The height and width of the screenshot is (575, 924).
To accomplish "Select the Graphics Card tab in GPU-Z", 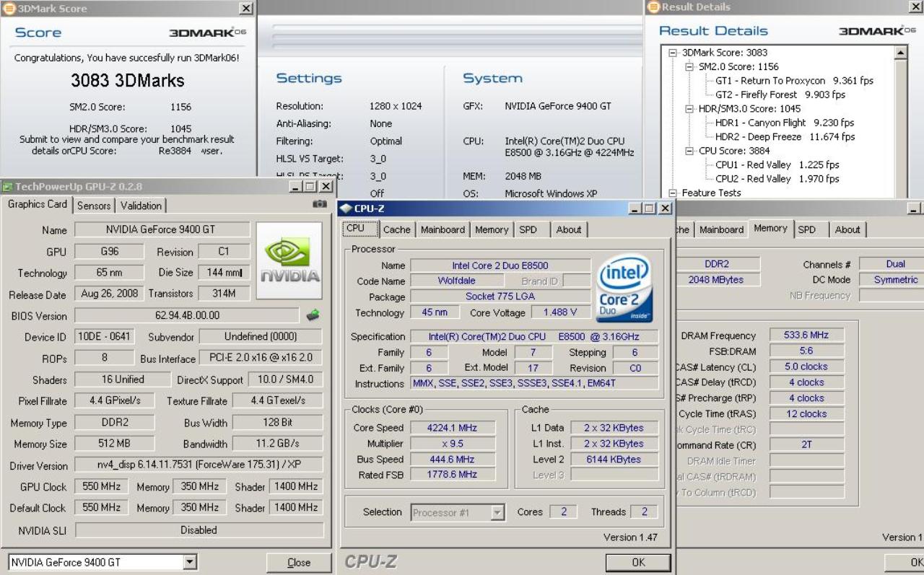I will pyautogui.click(x=38, y=204).
